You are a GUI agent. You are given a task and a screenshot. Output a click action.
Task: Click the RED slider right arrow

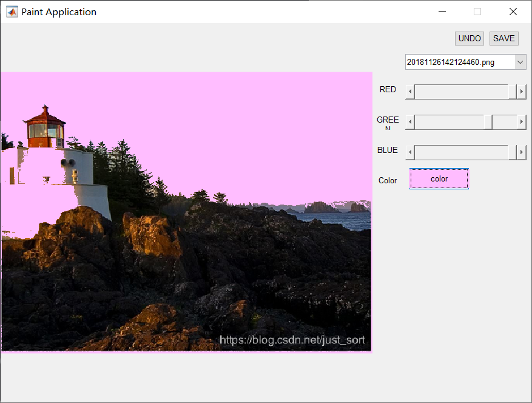(x=520, y=92)
